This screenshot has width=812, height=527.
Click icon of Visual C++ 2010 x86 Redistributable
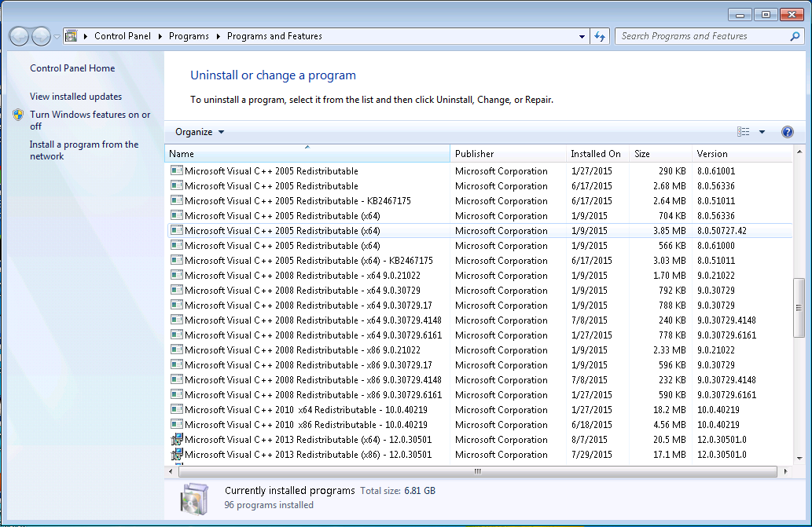coord(177,424)
